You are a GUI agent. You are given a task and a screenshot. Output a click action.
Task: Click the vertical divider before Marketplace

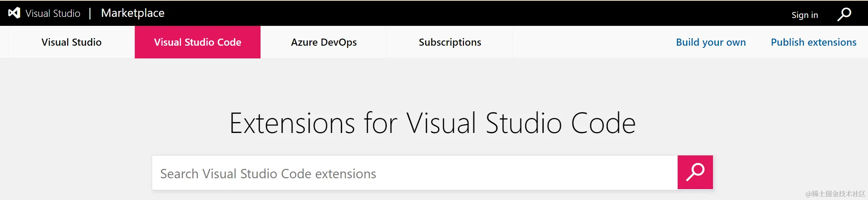(90, 14)
